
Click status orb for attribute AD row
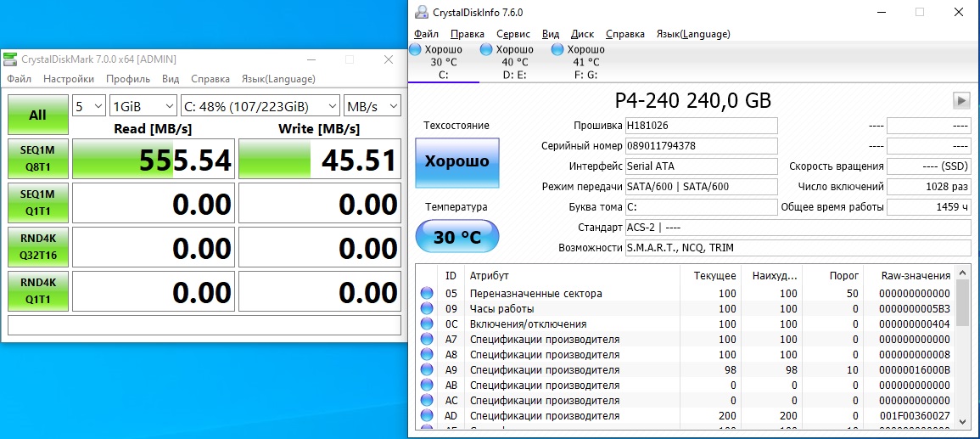pyautogui.click(x=427, y=416)
